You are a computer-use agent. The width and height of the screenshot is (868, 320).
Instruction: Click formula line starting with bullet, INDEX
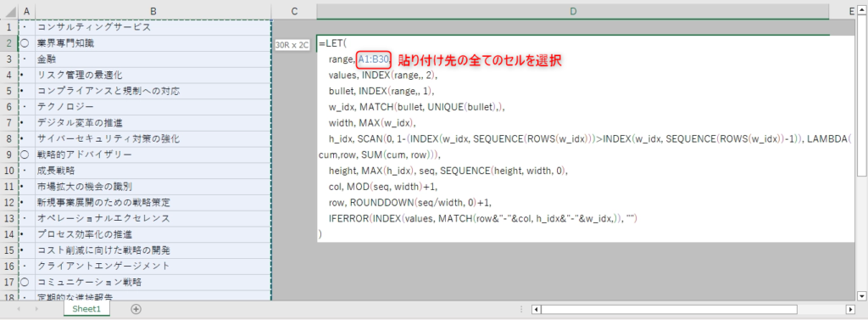(382, 91)
